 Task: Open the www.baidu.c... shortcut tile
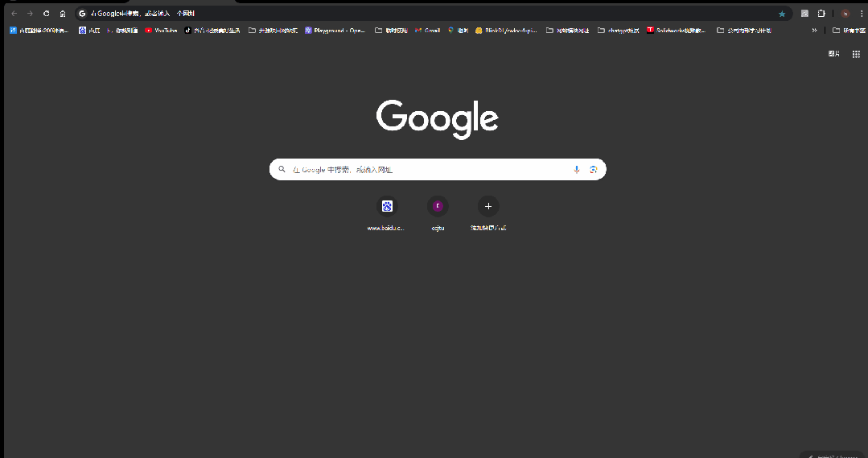[x=386, y=214]
